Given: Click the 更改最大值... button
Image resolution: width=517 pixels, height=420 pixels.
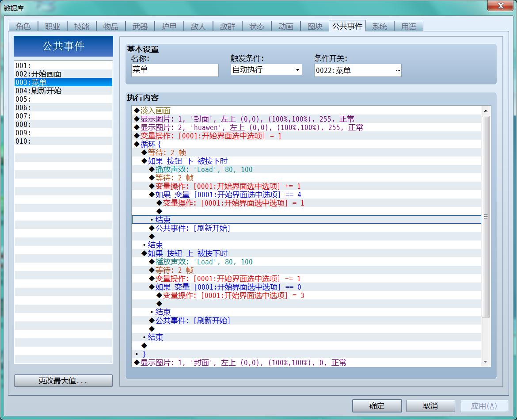Looking at the screenshot, I should coord(63,380).
